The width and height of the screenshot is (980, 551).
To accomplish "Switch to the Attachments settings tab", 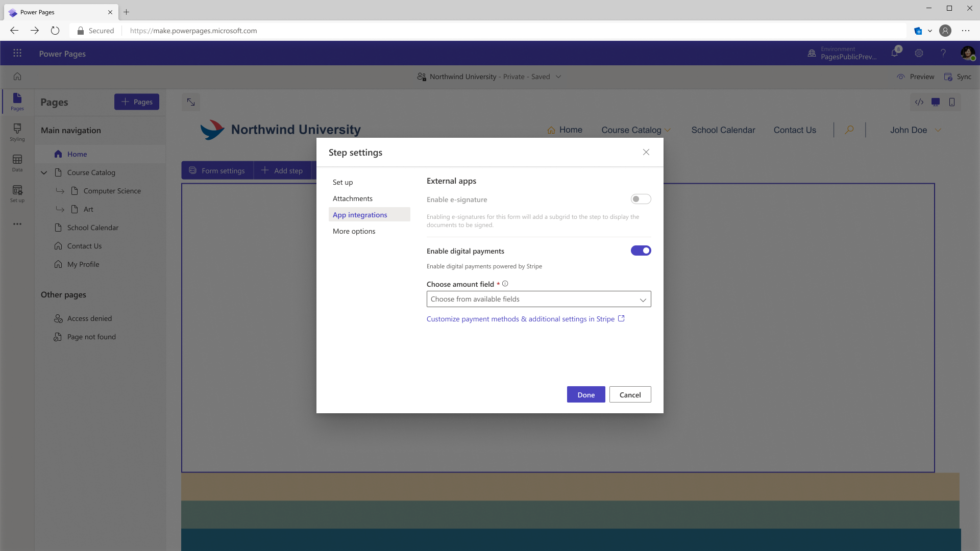I will pyautogui.click(x=353, y=198).
